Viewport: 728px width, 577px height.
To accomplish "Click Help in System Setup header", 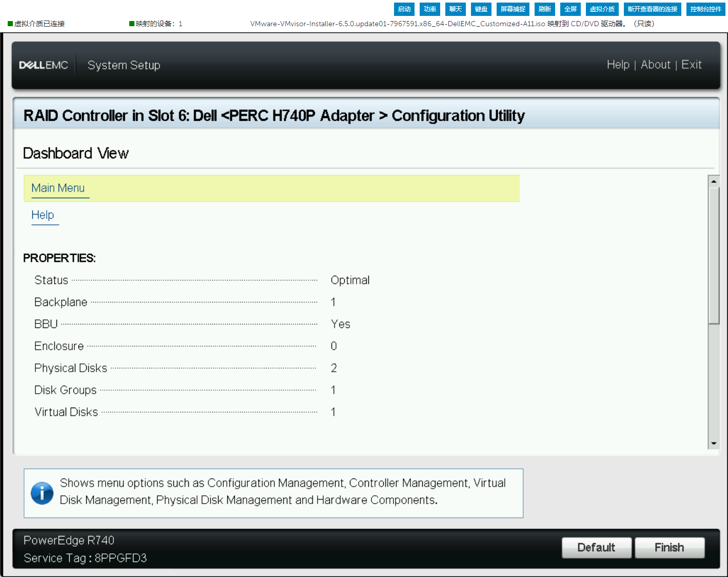I will pos(618,65).
